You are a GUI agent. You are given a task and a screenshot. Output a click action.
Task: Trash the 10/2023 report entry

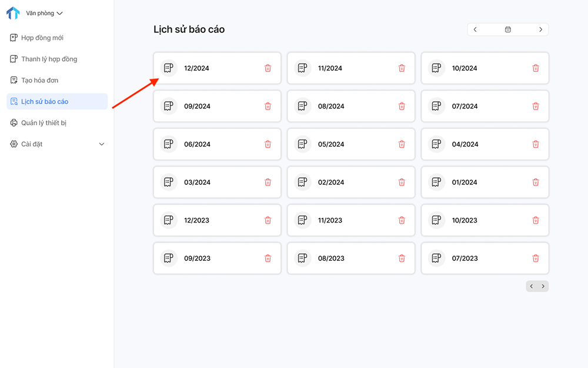point(536,220)
